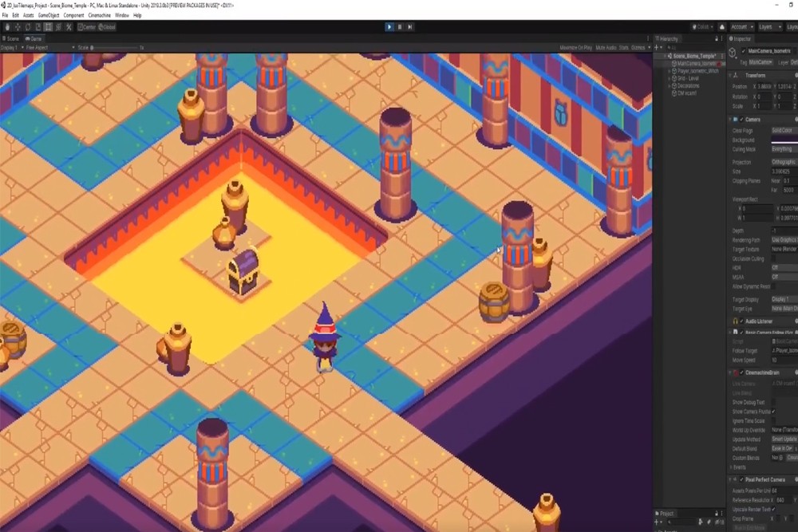Click the Basic Camera Follow script icon
798x532 pixels.
[736, 332]
